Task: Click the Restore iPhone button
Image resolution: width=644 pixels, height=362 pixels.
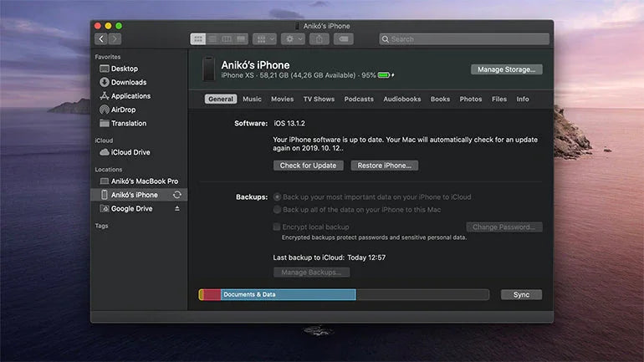Action: click(x=385, y=166)
